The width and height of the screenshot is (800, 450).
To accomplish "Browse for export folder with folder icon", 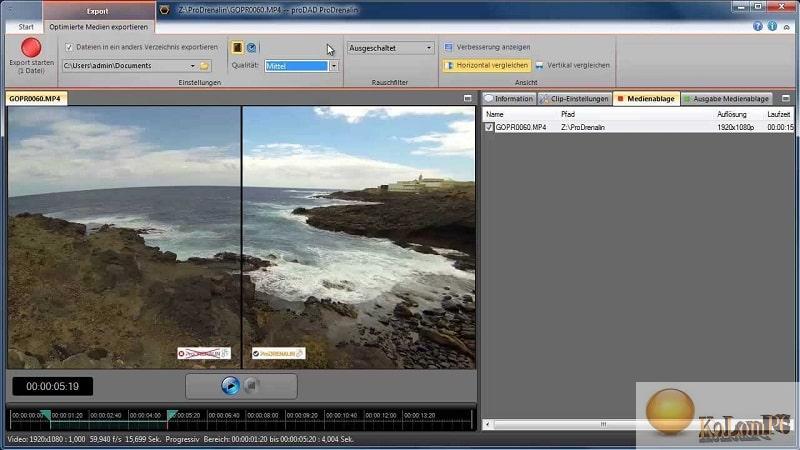I will point(204,66).
